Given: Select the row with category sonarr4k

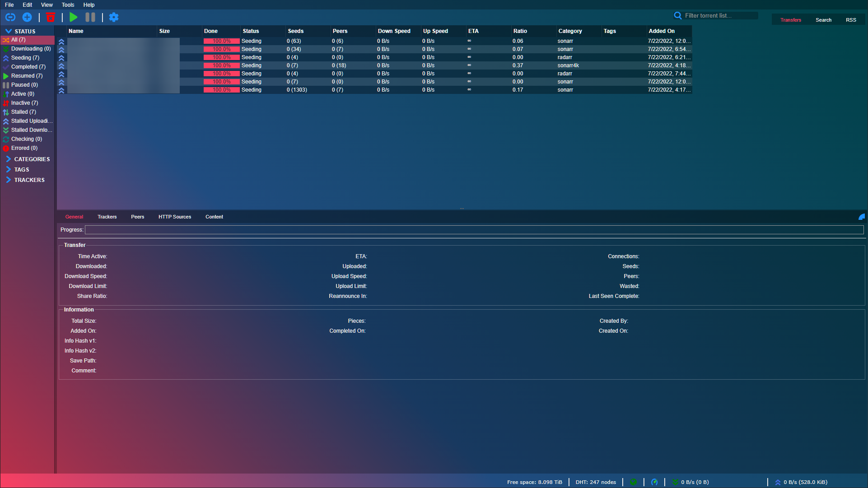Looking at the screenshot, I should pos(374,65).
